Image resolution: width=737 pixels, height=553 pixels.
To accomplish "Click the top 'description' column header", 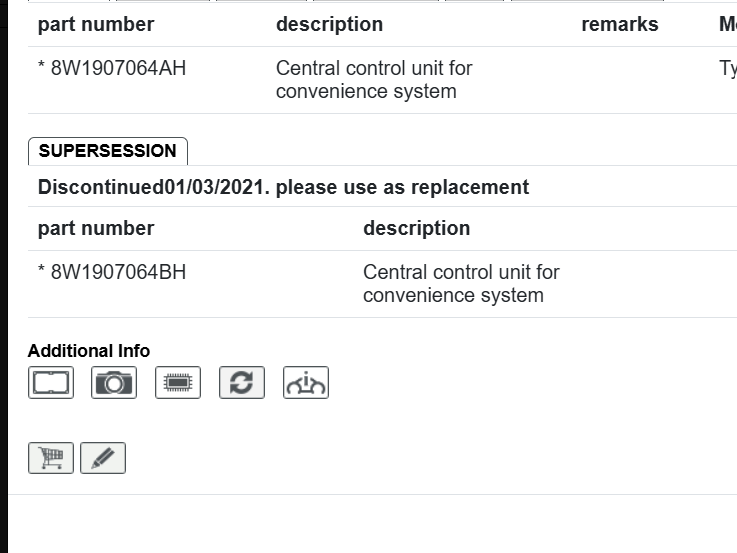I will 329,24.
